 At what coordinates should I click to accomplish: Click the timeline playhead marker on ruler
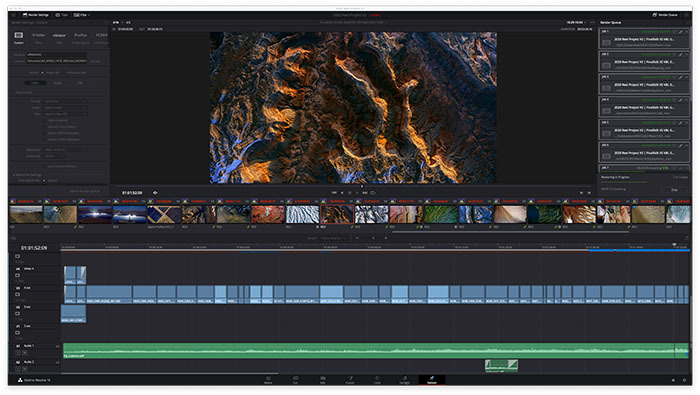point(675,245)
